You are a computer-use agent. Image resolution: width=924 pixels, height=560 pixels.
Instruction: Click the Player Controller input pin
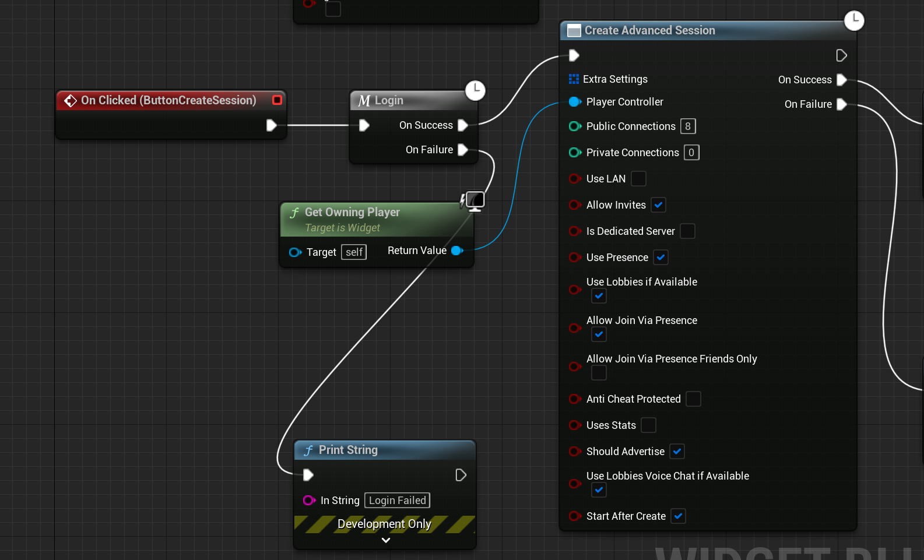coord(575,102)
